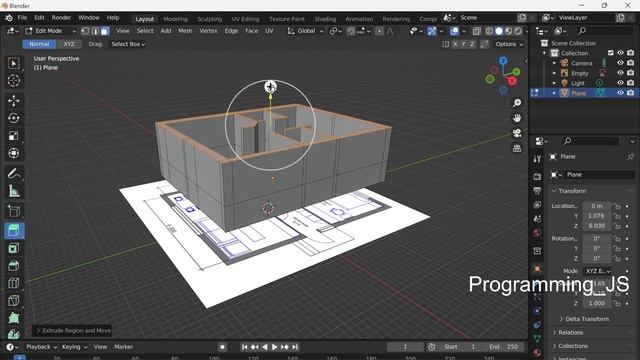
Task: Click the Normal orientation button
Action: click(x=39, y=44)
